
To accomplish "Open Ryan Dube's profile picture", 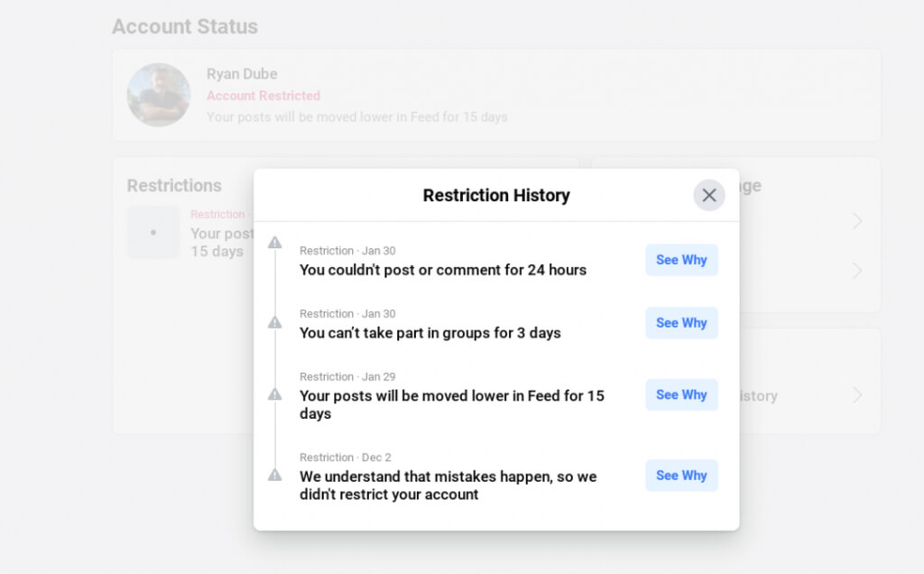I will pos(159,95).
